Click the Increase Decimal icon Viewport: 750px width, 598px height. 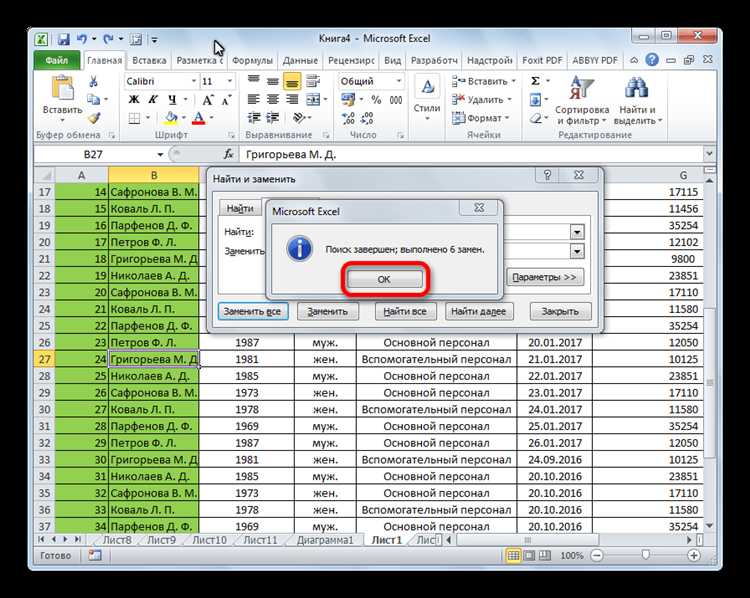(348, 118)
